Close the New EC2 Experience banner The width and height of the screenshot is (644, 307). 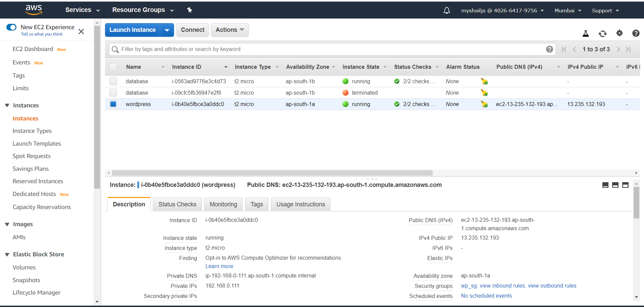point(81,32)
